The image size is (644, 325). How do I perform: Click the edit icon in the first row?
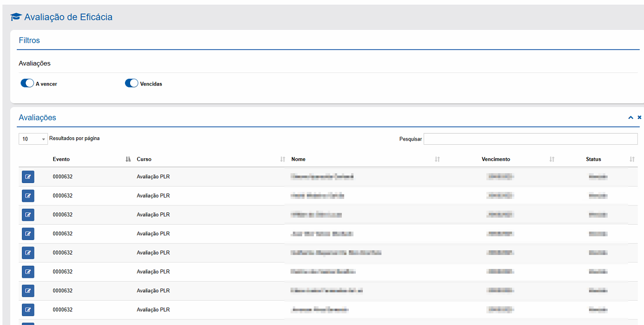(28, 177)
